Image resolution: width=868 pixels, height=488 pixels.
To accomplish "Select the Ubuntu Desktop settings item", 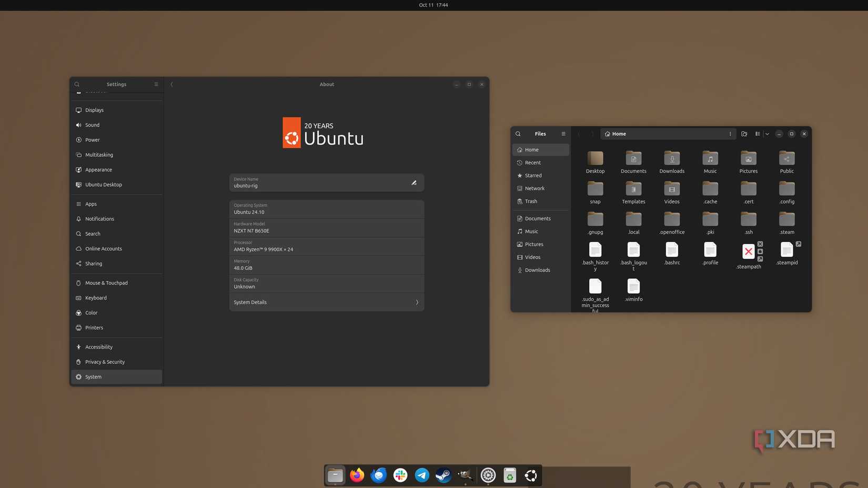I will (103, 185).
